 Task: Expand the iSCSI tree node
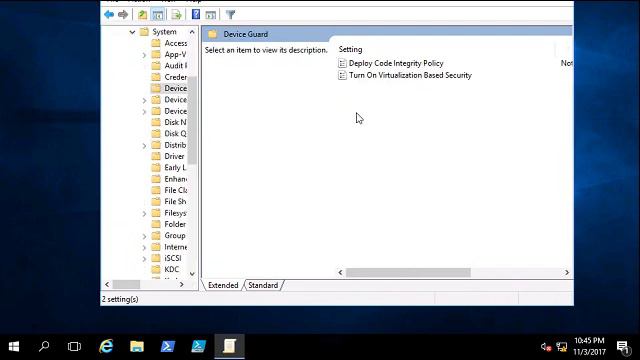(x=144, y=259)
